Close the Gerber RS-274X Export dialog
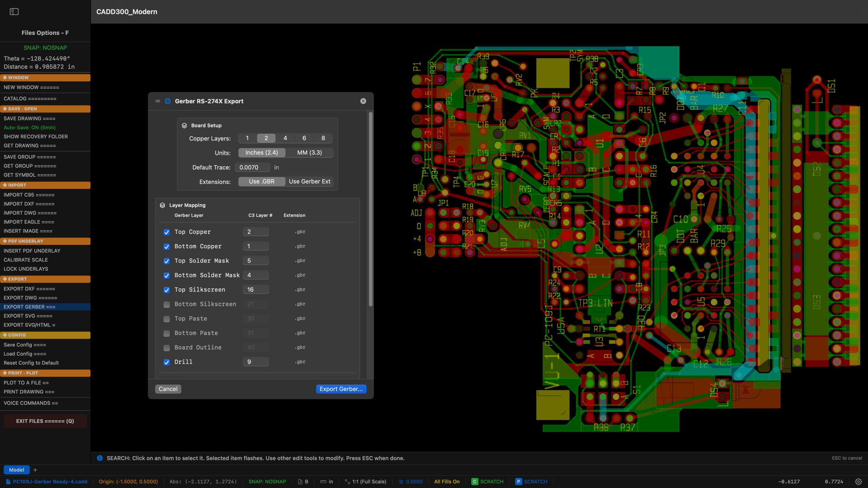Viewport: 868px width, 488px height. coord(363,101)
